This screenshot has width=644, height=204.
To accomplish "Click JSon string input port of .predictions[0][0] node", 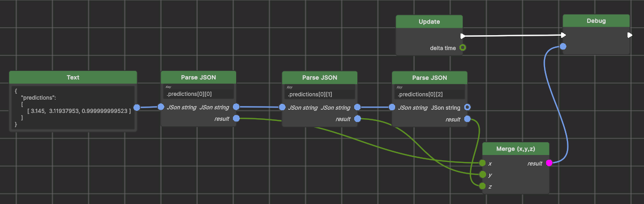I will tap(161, 107).
